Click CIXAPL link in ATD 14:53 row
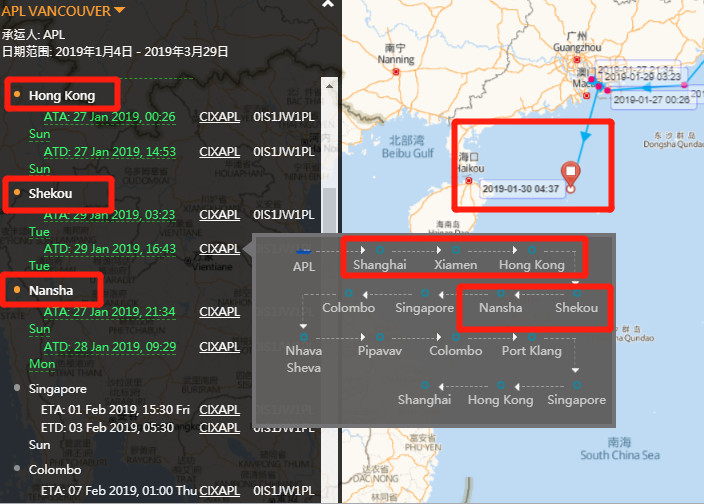 (x=220, y=152)
